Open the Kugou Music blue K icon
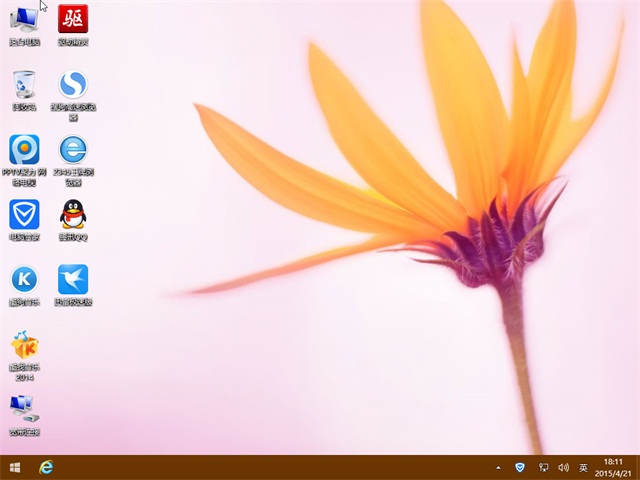The image size is (640, 480). [24, 286]
